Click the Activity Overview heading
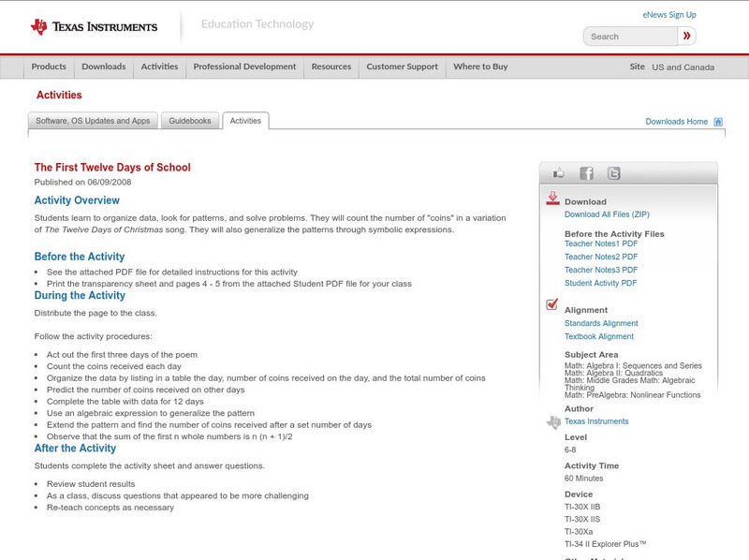Screen dimensions: 749x560 coord(77,200)
